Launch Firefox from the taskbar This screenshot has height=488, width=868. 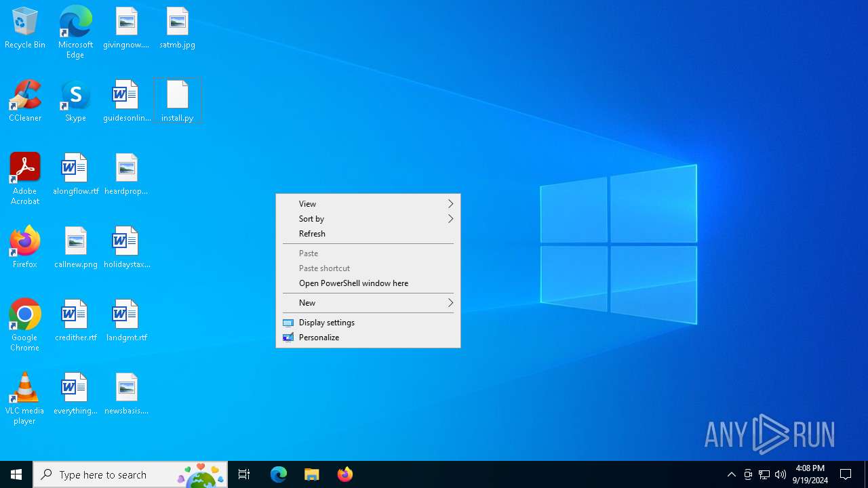345,474
